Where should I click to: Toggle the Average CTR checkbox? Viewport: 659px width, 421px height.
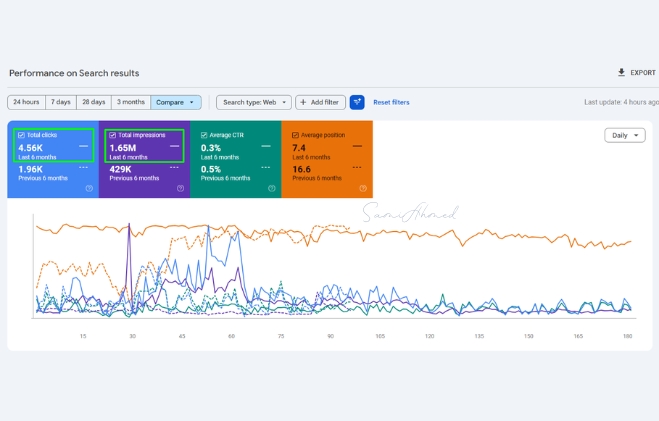[204, 135]
